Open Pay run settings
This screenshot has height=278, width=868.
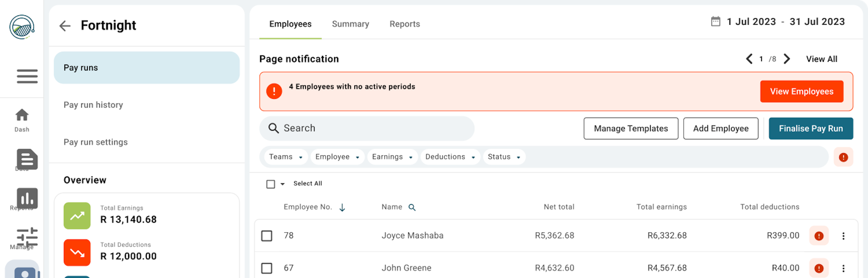[x=96, y=142]
